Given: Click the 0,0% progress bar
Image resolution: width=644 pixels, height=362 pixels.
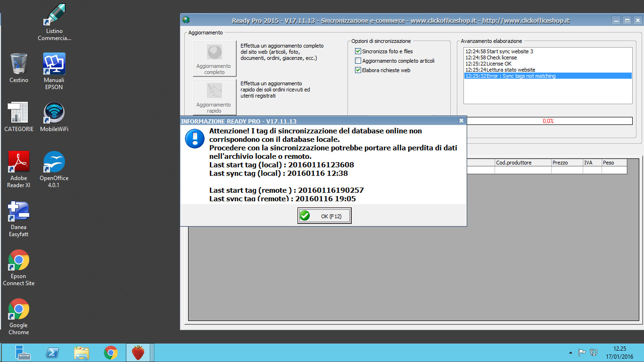Looking at the screenshot, I should click(548, 121).
